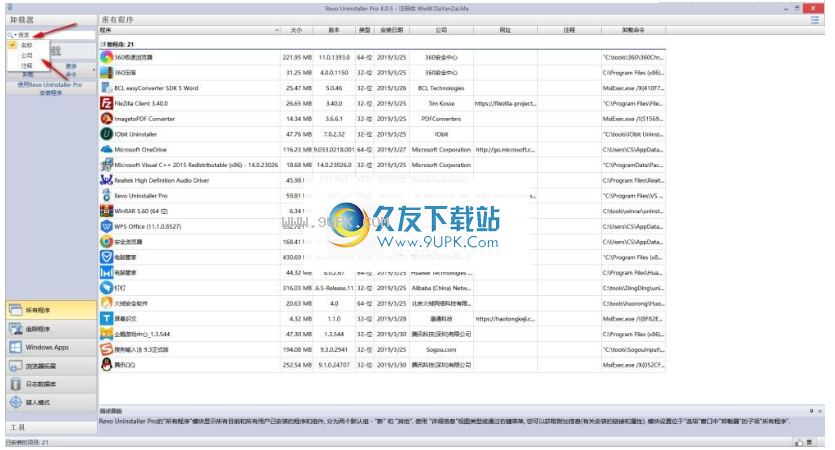This screenshot has width=835, height=450.
Task: Click the 搜索 input field
Action: (x=55, y=35)
